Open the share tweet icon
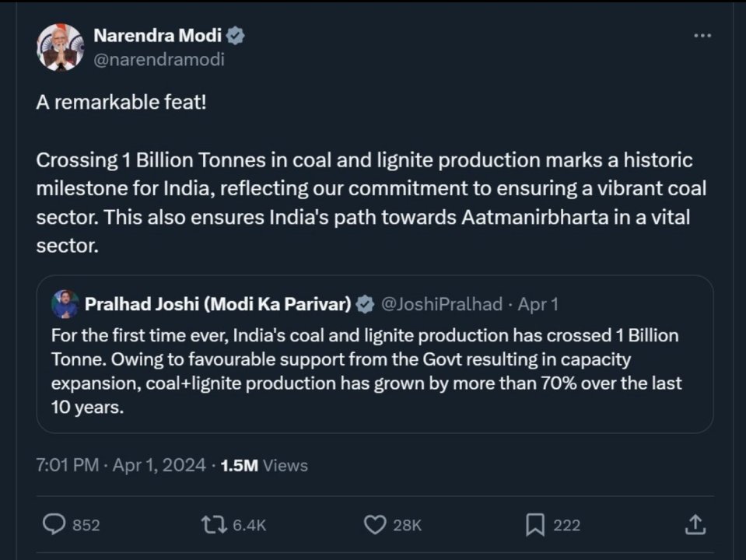746x560 pixels. tap(694, 525)
